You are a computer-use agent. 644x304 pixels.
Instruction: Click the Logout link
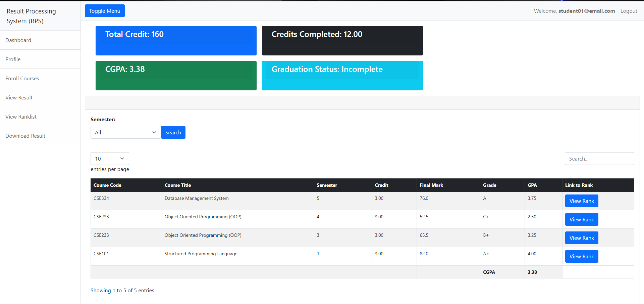[x=629, y=11]
